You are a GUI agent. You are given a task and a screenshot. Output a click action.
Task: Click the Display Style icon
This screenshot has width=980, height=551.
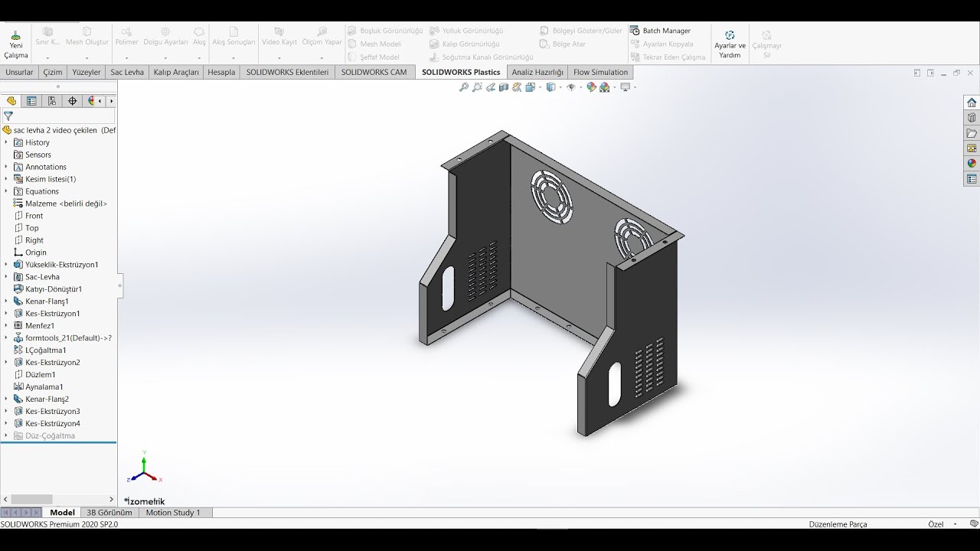[550, 87]
